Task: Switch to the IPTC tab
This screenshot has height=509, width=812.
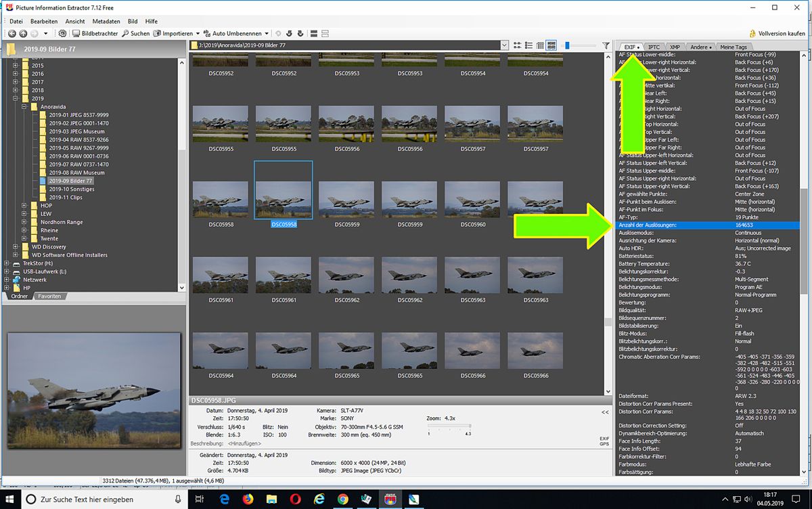Action: (653, 47)
